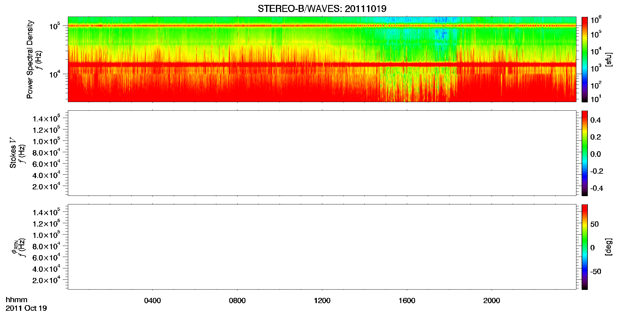
Task: Click the 1200 time tick label
Action: pos(322,301)
